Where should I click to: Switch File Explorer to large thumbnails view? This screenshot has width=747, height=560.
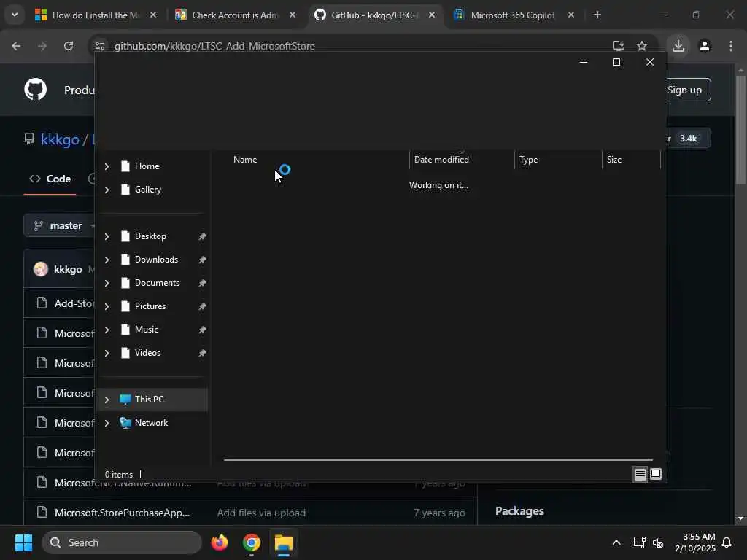coord(656,474)
